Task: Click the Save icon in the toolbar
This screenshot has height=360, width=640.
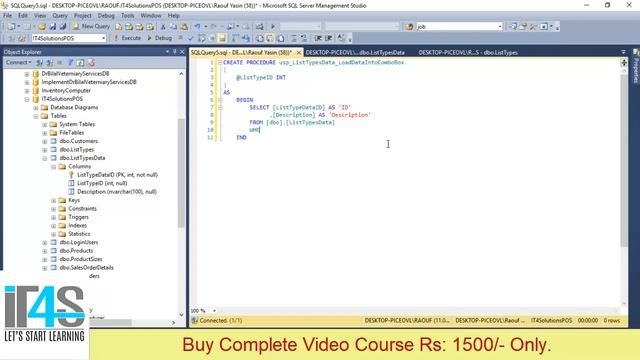Action: [x=53, y=27]
